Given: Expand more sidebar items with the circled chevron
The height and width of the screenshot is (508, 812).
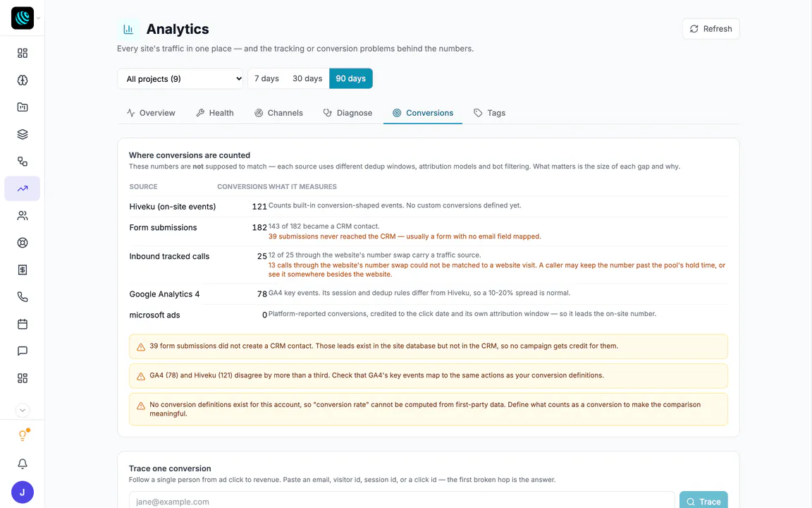Looking at the screenshot, I should 23,410.
